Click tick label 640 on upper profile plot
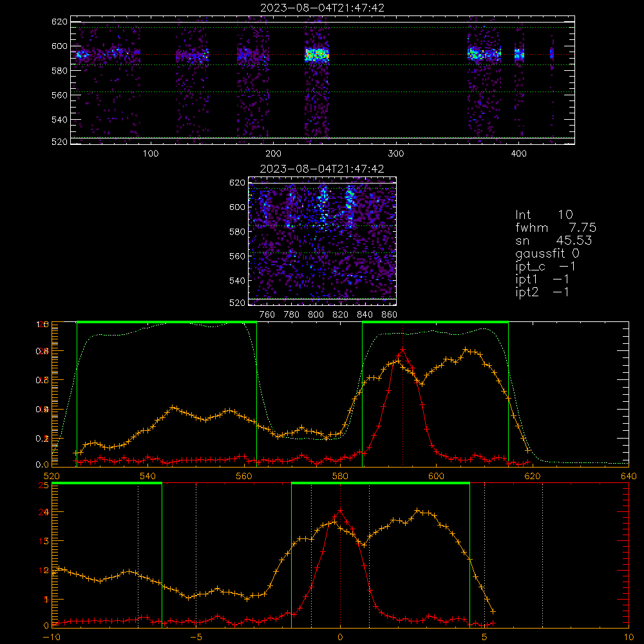 629,476
